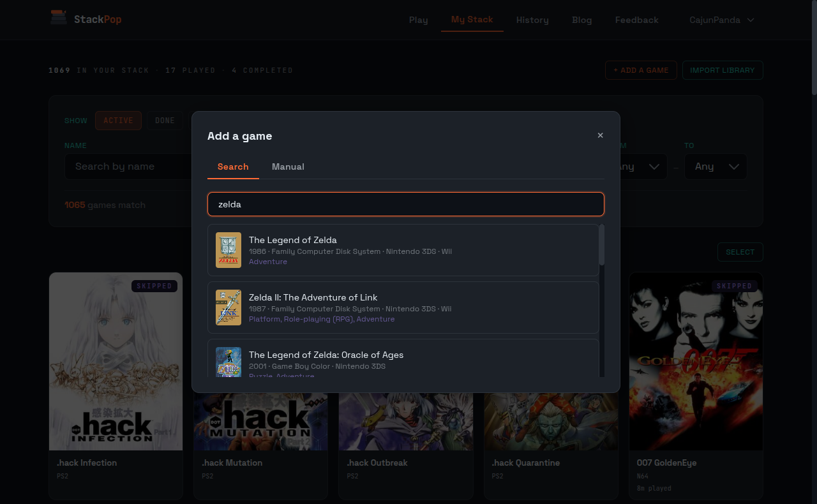817x504 pixels.
Task: Select the Search tab in dialog
Action: tap(233, 167)
